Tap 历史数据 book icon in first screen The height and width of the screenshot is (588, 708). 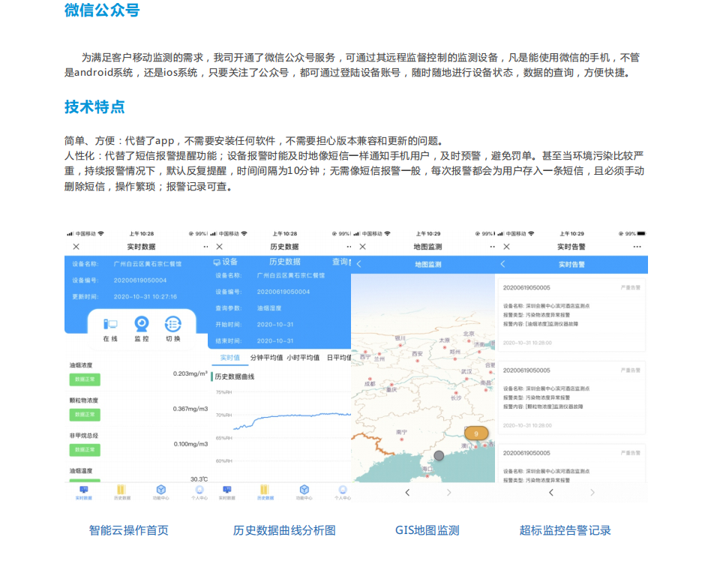122,492
